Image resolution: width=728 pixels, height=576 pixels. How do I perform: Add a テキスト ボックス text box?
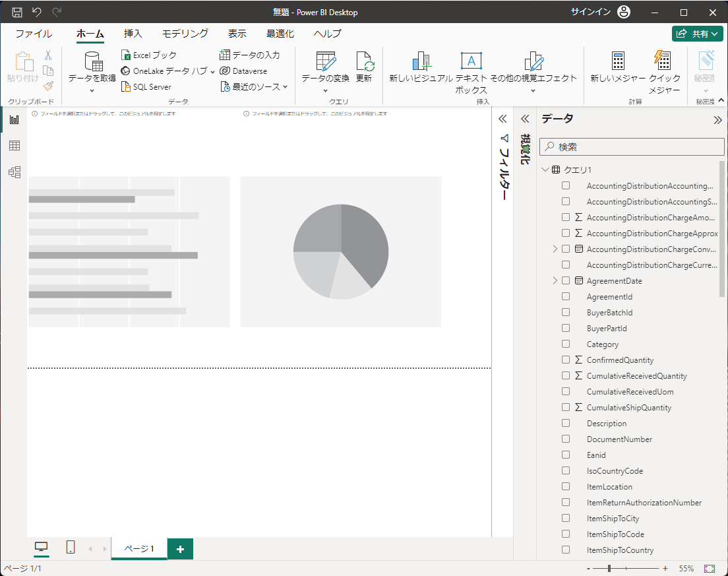point(471,61)
